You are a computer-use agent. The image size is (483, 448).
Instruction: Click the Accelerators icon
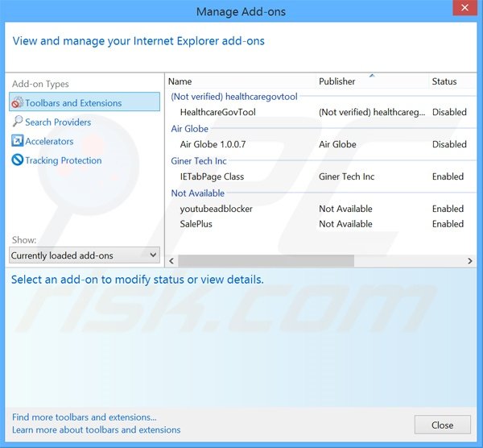tap(17, 141)
